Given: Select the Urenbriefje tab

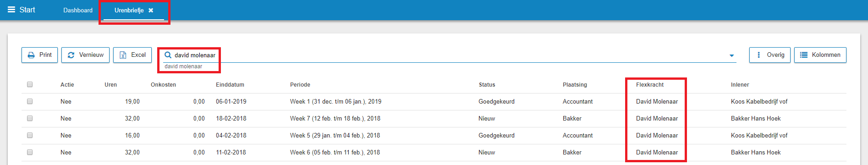Looking at the screenshot, I should pos(129,10).
